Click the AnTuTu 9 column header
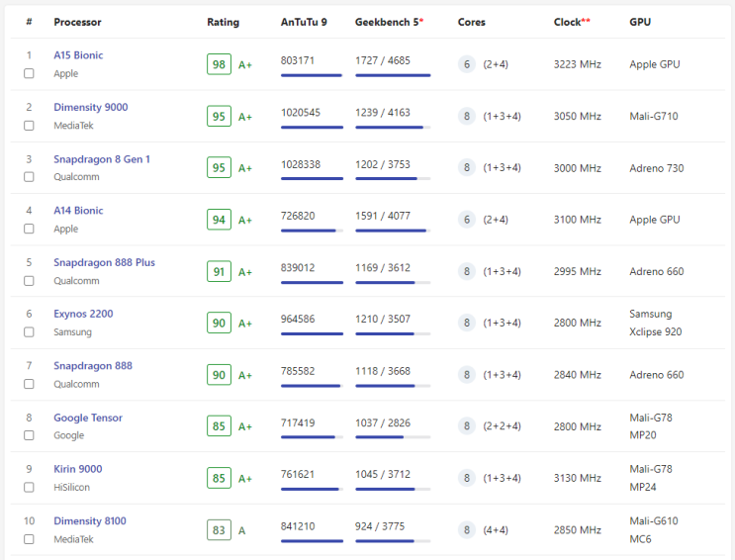 (304, 22)
